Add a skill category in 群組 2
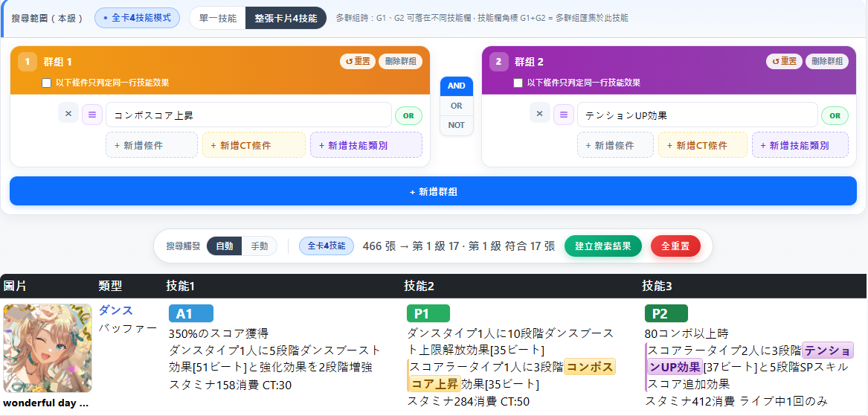 pyautogui.click(x=800, y=145)
